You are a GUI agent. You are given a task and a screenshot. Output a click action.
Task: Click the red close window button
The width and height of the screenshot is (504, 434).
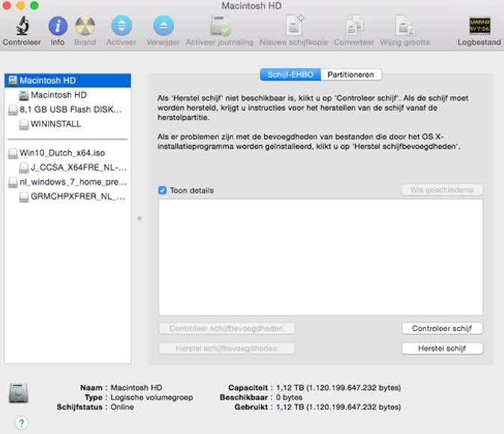coord(7,5)
